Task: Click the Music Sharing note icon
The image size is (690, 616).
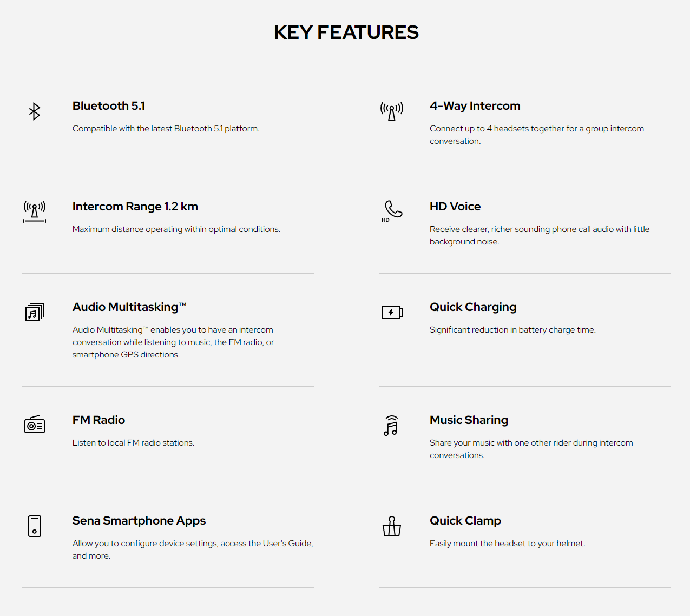Action: tap(391, 426)
